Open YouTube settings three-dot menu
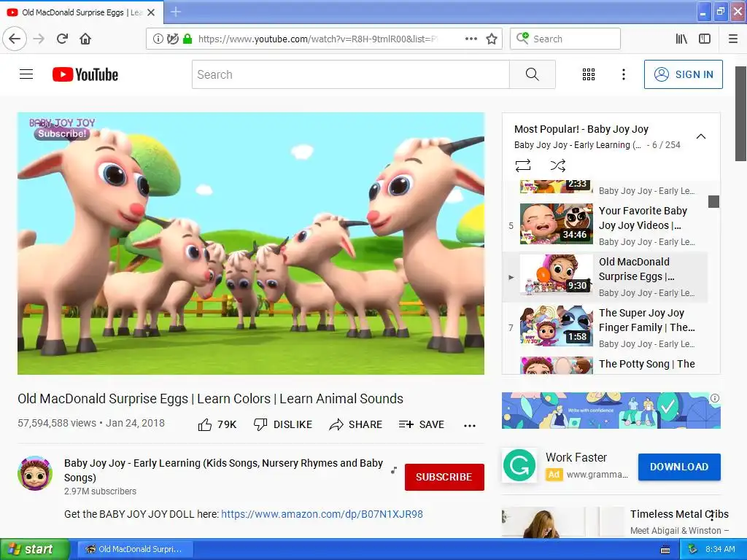 (623, 74)
